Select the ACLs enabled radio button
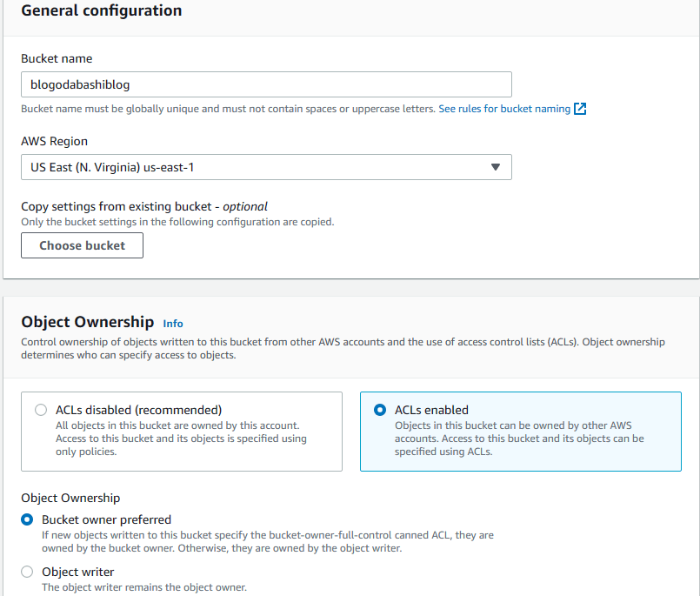 click(379, 410)
